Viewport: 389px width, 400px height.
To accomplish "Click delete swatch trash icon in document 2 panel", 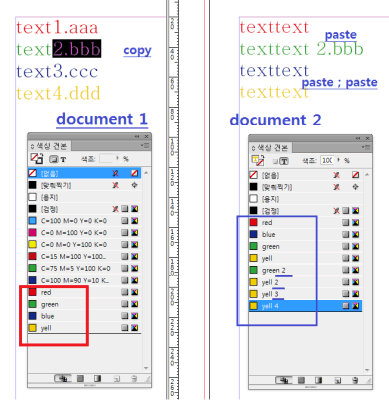I will pos(355,380).
